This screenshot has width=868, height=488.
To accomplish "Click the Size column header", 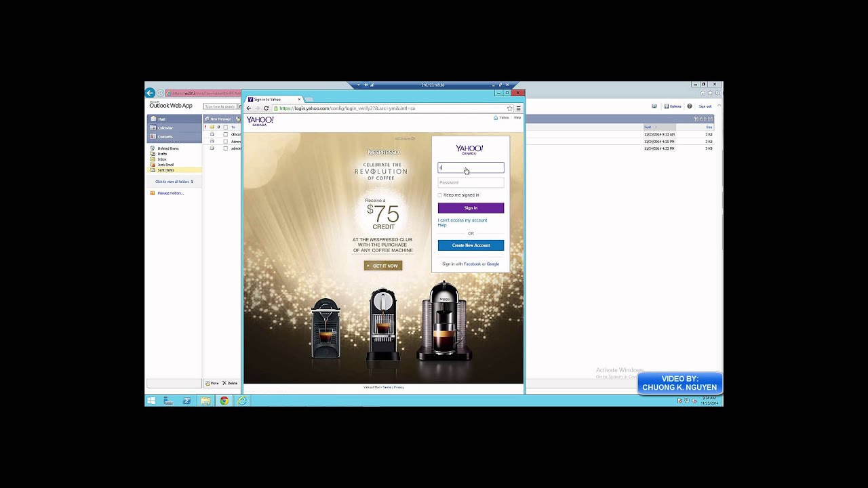I will click(x=709, y=127).
